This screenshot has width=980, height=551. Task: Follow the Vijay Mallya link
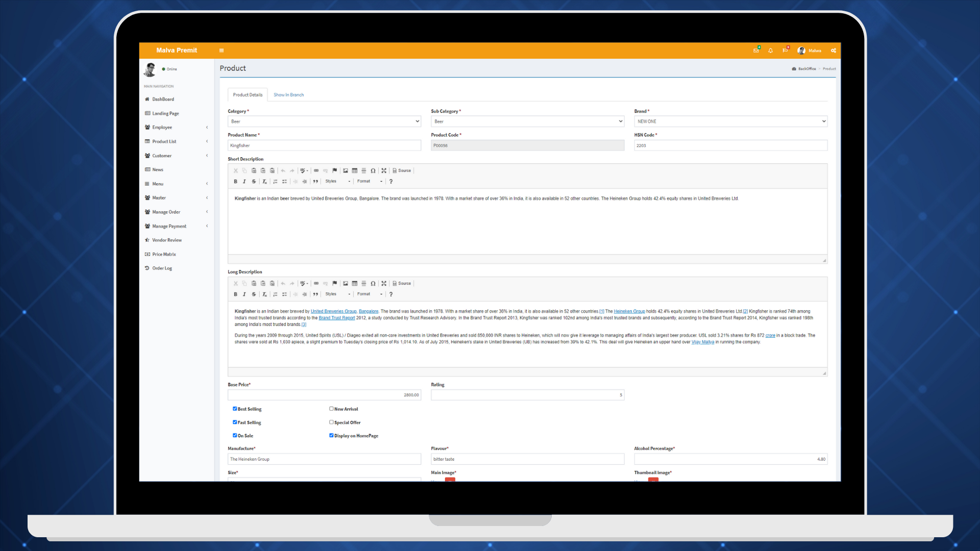tap(703, 342)
